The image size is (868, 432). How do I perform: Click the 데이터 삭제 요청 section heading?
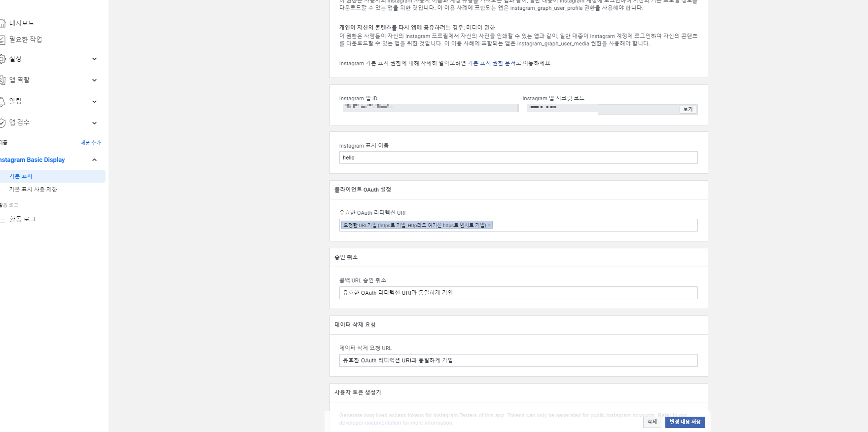[x=355, y=325]
